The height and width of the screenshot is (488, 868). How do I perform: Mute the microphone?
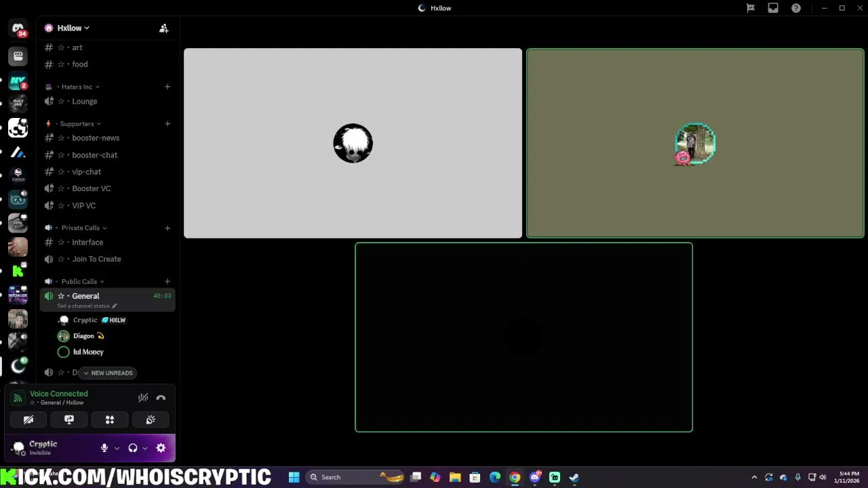point(104,448)
